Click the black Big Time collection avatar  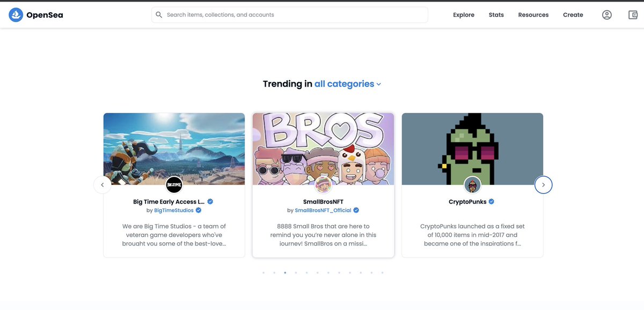click(174, 185)
